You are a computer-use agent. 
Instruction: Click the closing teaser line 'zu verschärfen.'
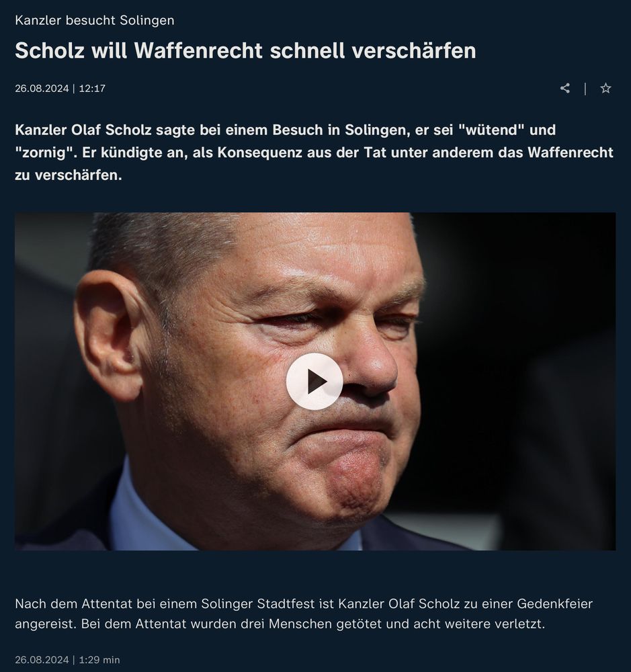tap(69, 175)
